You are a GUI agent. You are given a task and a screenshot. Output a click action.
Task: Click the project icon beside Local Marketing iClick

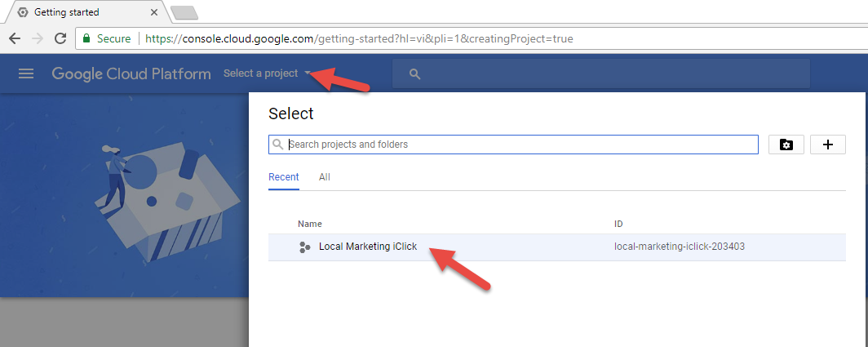coord(304,247)
